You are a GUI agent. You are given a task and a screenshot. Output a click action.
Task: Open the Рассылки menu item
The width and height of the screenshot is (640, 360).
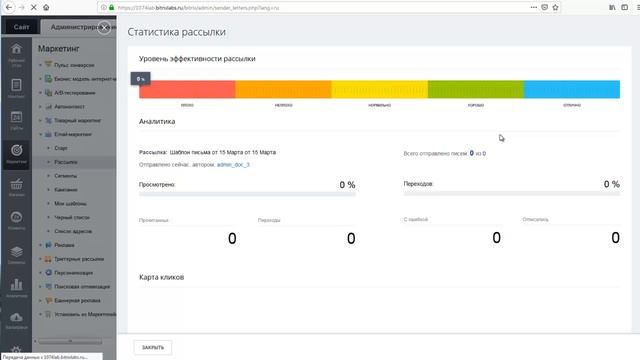pyautogui.click(x=66, y=162)
